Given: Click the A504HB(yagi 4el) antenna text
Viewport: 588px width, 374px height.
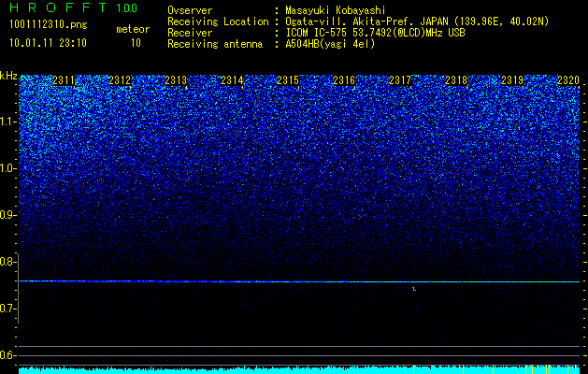Looking at the screenshot, I should click(x=330, y=45).
